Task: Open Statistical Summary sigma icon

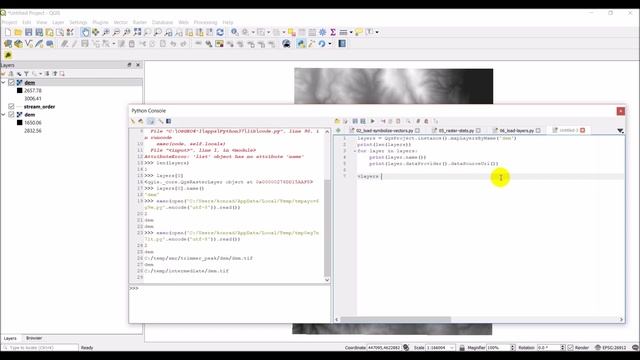Action: pos(333,32)
